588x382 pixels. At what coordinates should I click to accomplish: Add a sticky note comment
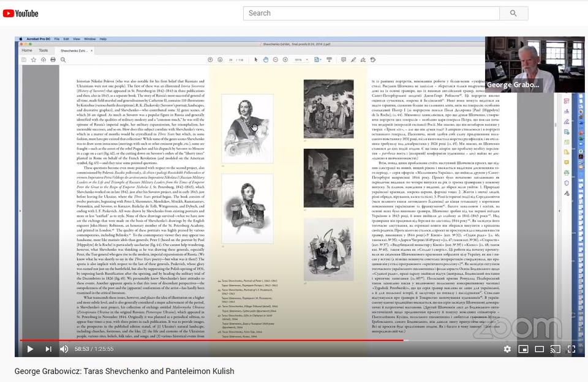click(344, 59)
